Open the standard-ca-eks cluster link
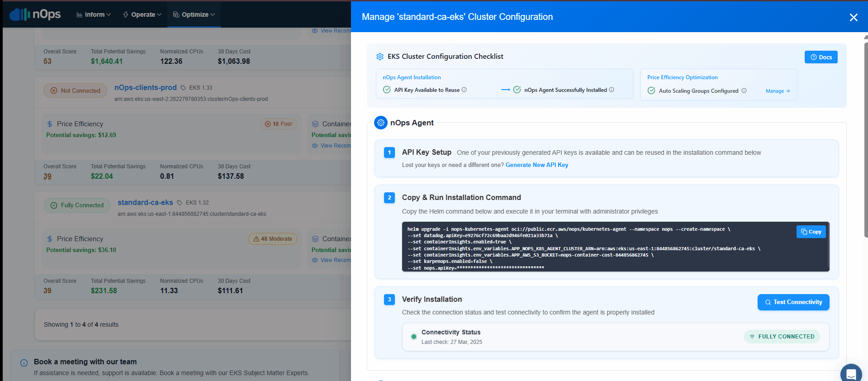 [x=145, y=202]
